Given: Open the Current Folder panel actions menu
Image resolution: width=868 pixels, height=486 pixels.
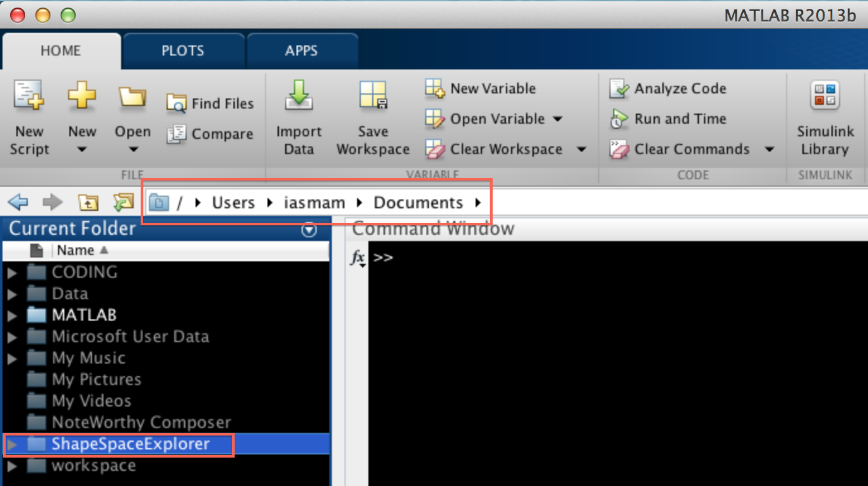Looking at the screenshot, I should 309,230.
